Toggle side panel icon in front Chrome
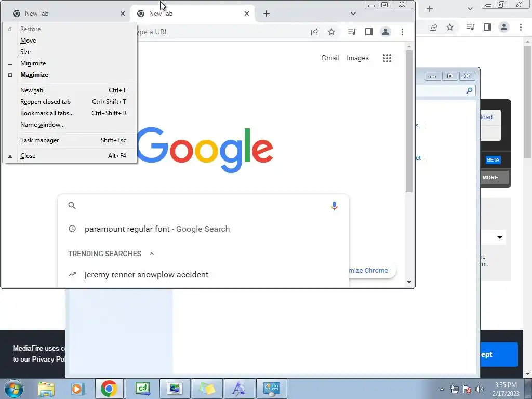Viewport: 532px width, 399px height. 369,32
